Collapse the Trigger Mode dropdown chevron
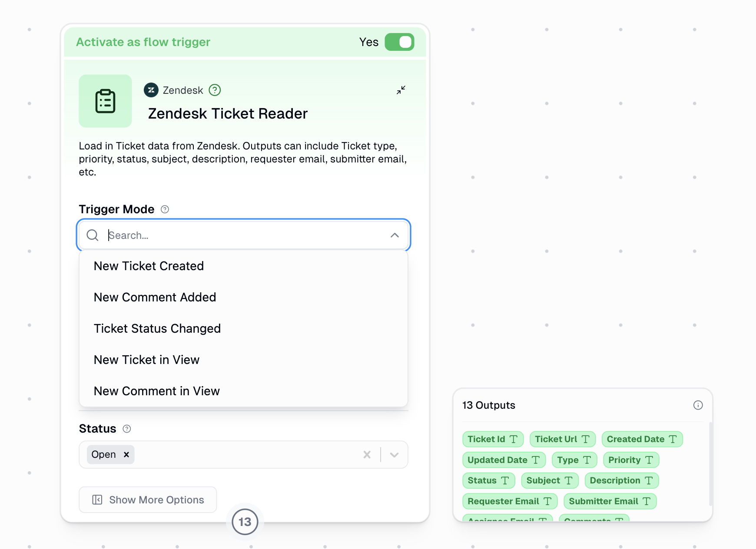This screenshot has width=756, height=549. coord(395,235)
